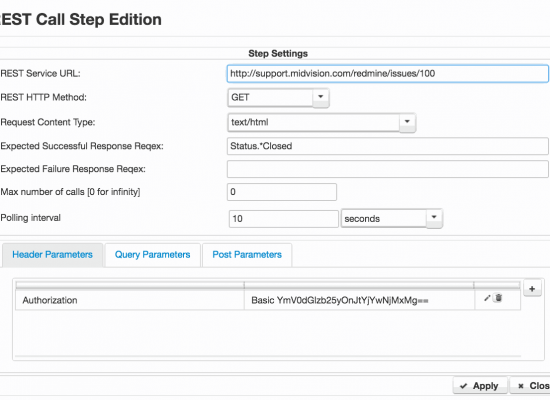Viewport: 550px width, 400px height.
Task: Expand the REST HTTP Method dropdown arrow
Action: pos(321,97)
